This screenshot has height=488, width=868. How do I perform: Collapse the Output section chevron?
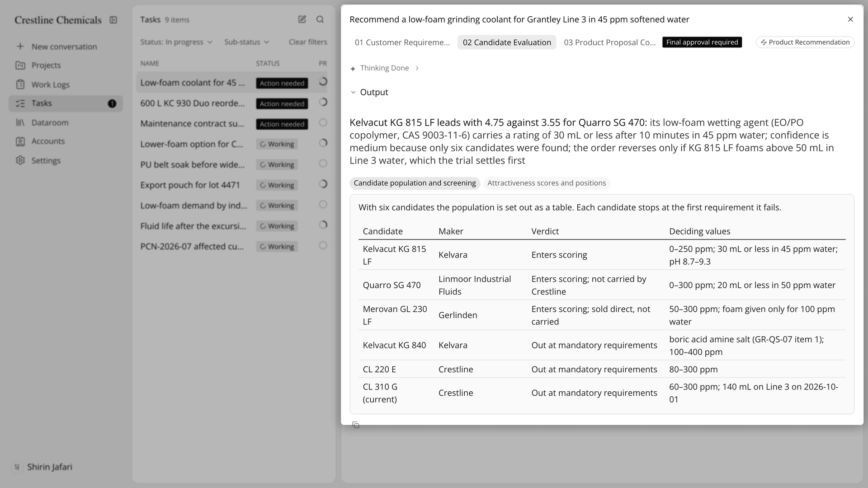pyautogui.click(x=353, y=92)
